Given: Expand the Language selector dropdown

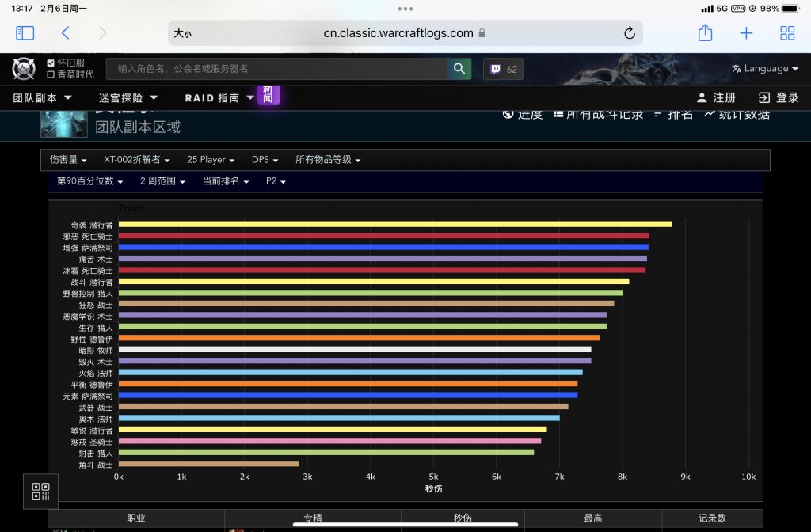Looking at the screenshot, I should point(764,69).
